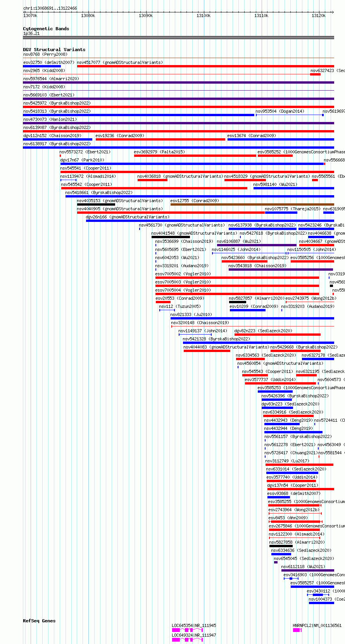This screenshot has width=345, height=644.
Task: Click the 13100k ruler position label
Action: click(x=204, y=15)
